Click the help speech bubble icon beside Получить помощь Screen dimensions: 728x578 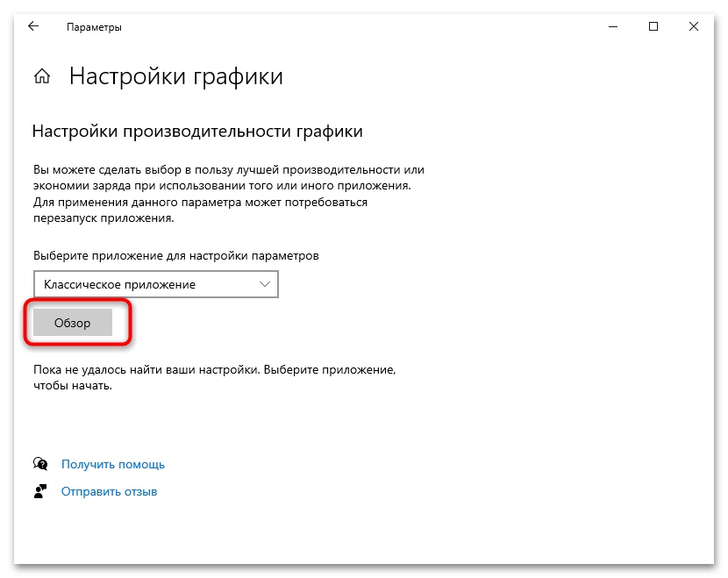point(40,463)
